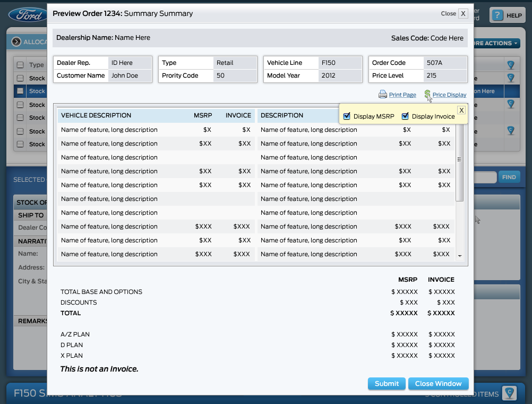Toggle the Display Invoice checkbox
Screen dimensions: 532x404
point(405,116)
